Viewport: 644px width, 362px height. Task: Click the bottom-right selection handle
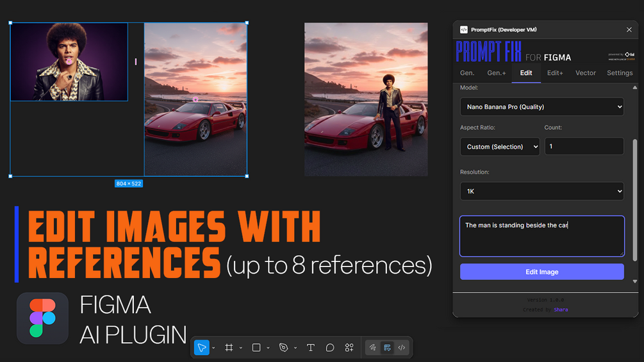[x=247, y=176]
